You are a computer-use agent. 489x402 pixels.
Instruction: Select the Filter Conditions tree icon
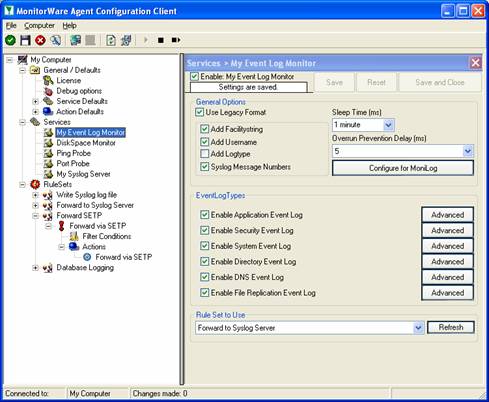[x=74, y=236]
